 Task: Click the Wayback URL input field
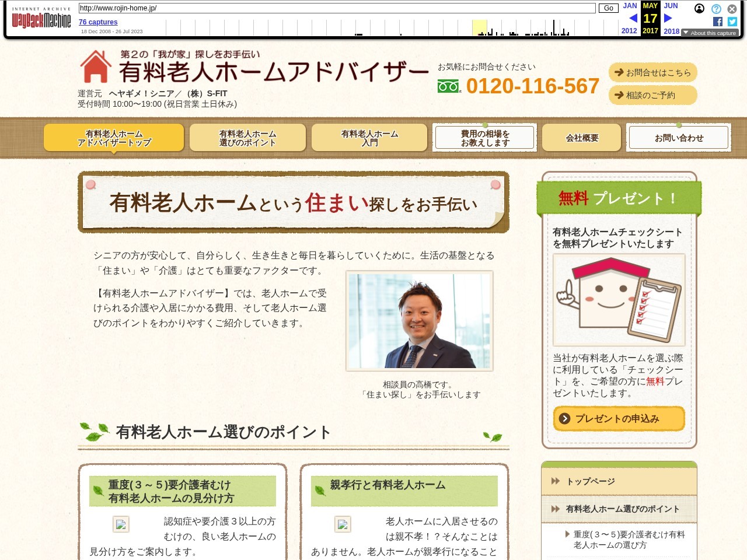tap(337, 8)
